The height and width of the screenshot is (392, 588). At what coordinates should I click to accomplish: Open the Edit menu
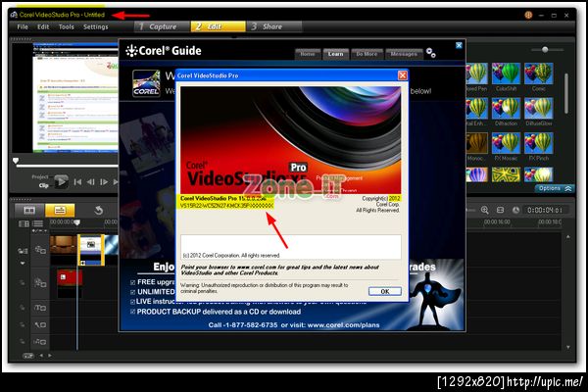[x=43, y=26]
